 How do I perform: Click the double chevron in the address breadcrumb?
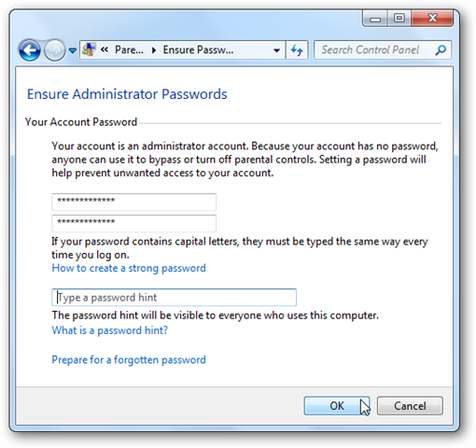coord(105,49)
